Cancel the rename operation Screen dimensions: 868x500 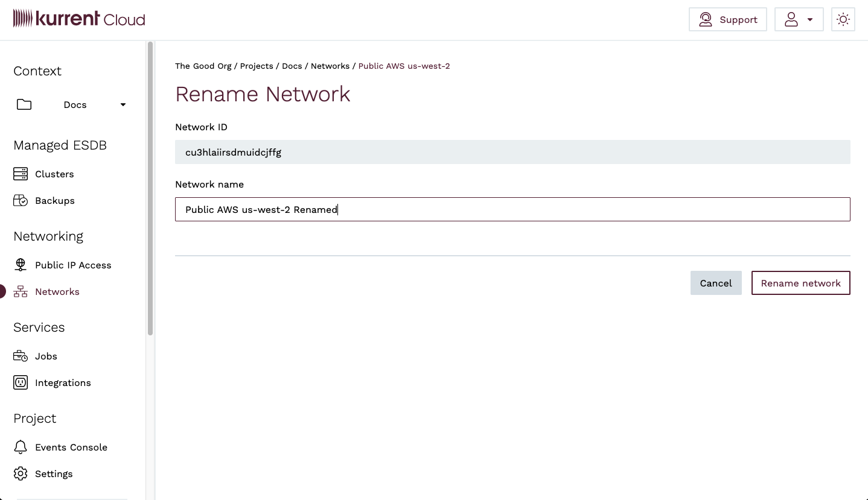716,283
